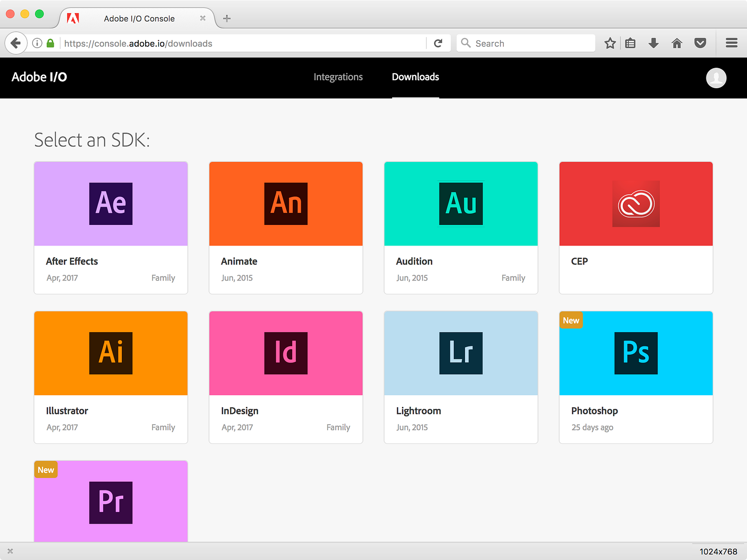Click the browser Search field
The height and width of the screenshot is (560, 747).
pyautogui.click(x=526, y=43)
